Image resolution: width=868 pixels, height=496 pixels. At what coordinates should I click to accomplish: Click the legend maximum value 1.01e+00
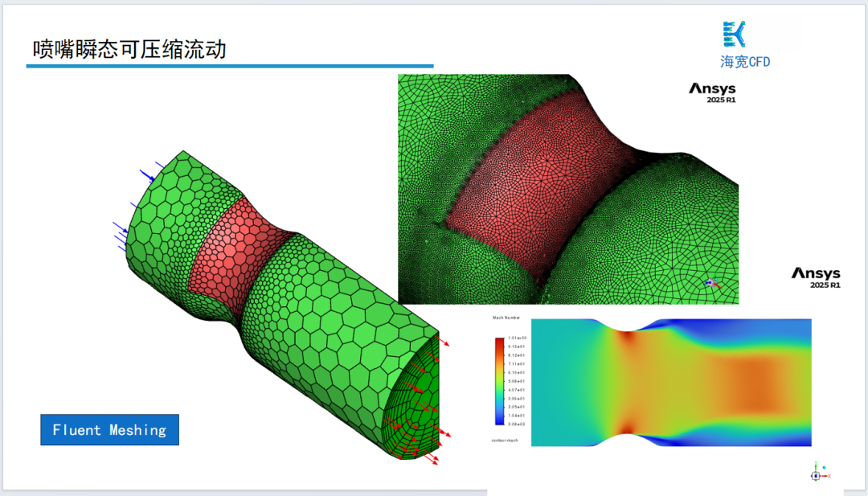tap(517, 338)
